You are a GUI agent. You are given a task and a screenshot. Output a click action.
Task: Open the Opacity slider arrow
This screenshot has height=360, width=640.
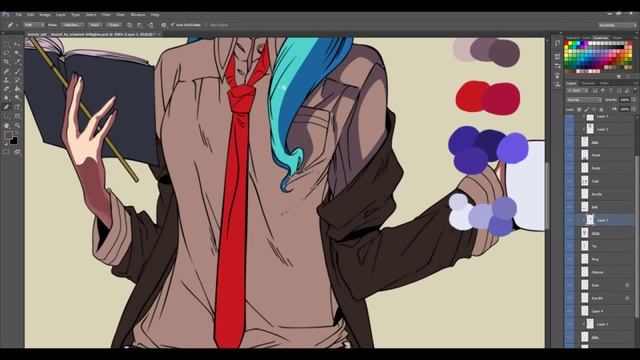coord(634,100)
